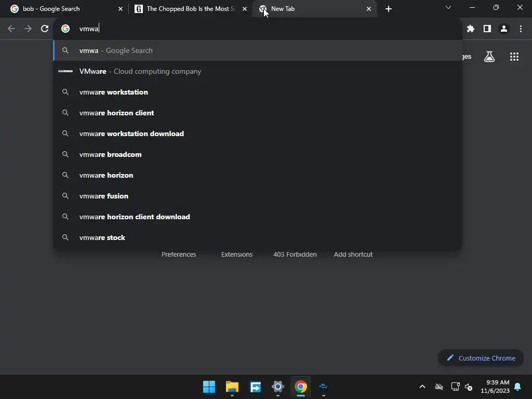Viewport: 532px width, 399px height.
Task: Open the Chrome side panel icon
Action: tap(487, 29)
